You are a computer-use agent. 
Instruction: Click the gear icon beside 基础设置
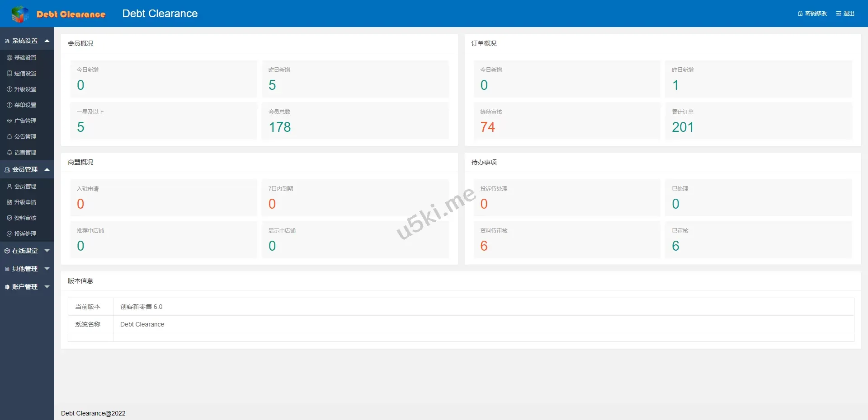[x=9, y=58]
